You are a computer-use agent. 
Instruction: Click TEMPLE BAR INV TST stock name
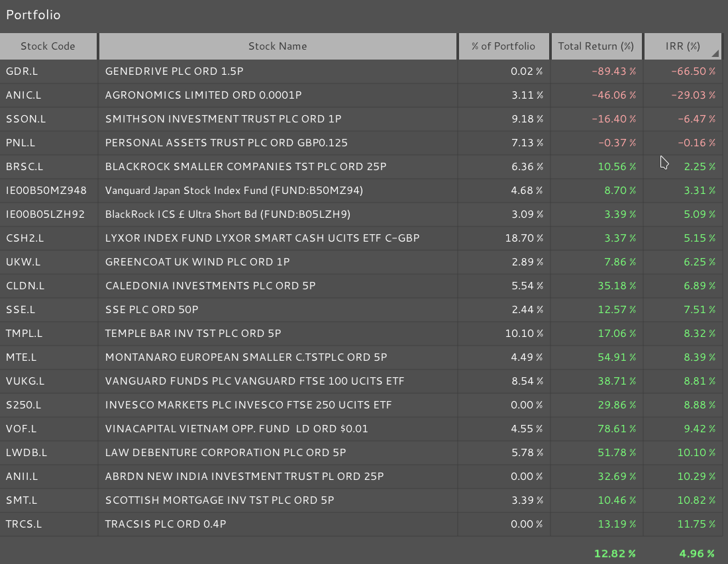pos(193,334)
